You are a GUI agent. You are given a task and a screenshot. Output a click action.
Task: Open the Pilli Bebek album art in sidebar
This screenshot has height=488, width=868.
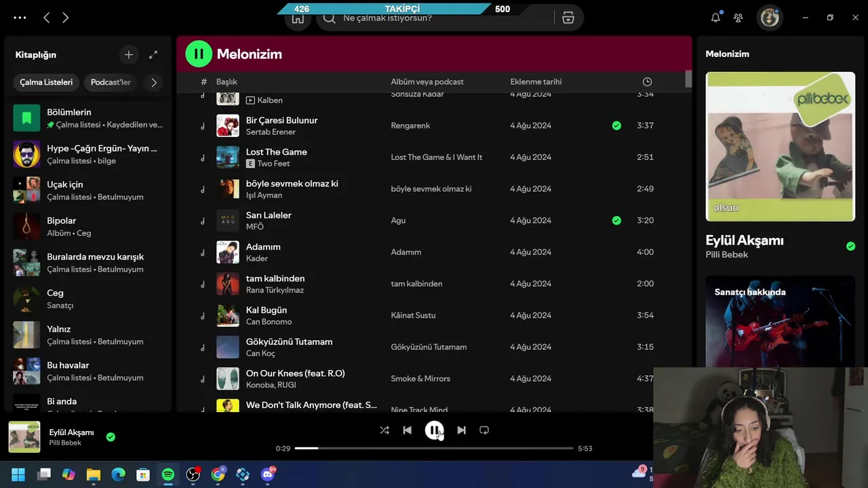pyautogui.click(x=780, y=146)
